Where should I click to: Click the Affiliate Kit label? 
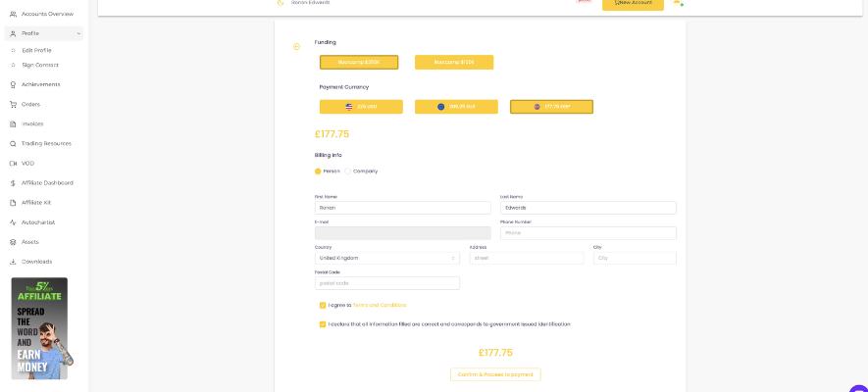(36, 203)
